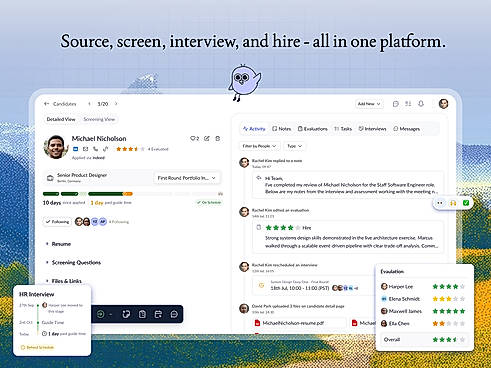Go to the next candidate

coord(116,104)
